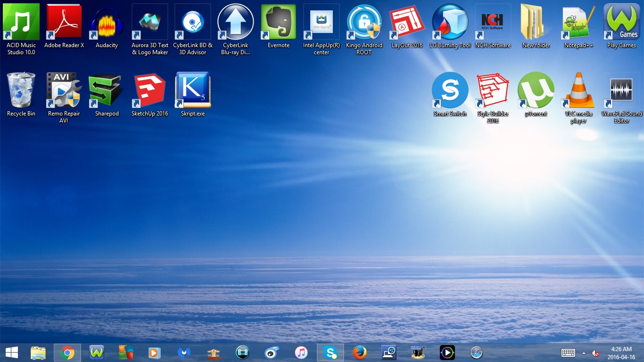Launch Windows Media Player taskbar icon
This screenshot has height=362, width=644.
click(155, 353)
